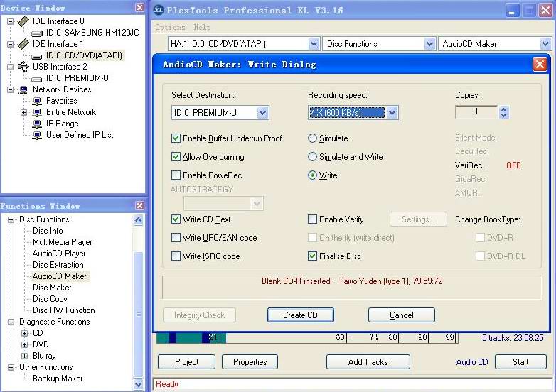
Task: Collapse IDE Interface 0 tree node
Action: tap(10, 21)
